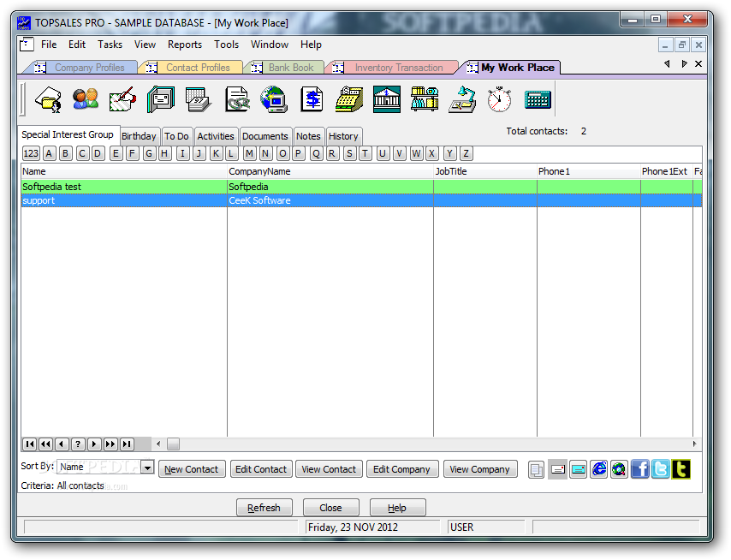
Task: Click the New Contact button
Action: pyautogui.click(x=192, y=469)
